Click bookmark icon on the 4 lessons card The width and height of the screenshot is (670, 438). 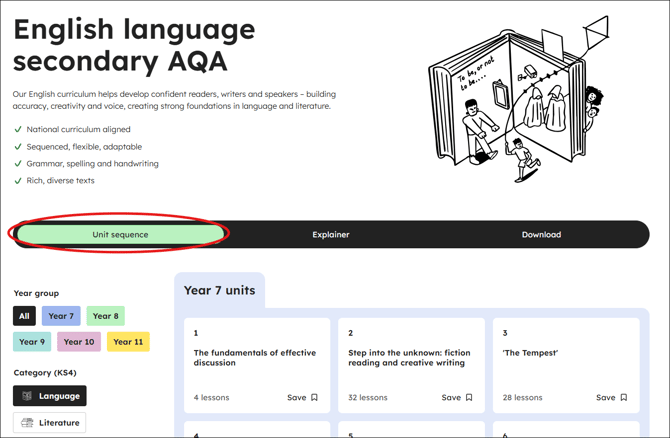click(314, 397)
